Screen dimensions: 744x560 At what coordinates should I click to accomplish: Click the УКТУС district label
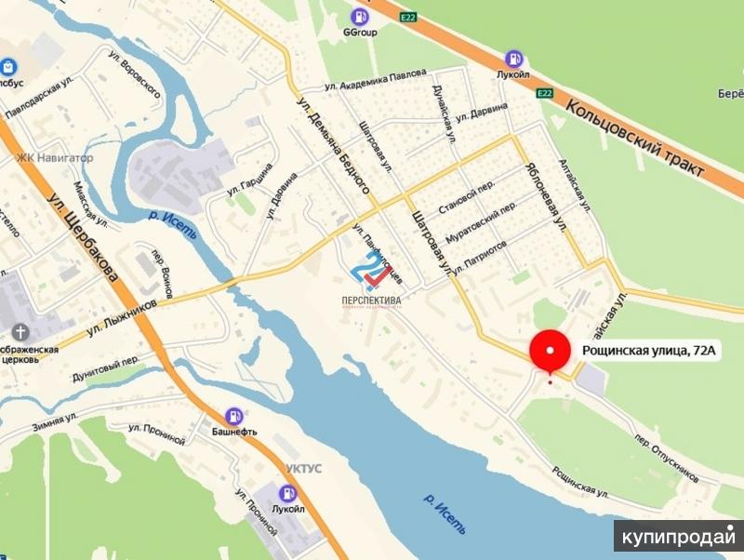pos(304,469)
